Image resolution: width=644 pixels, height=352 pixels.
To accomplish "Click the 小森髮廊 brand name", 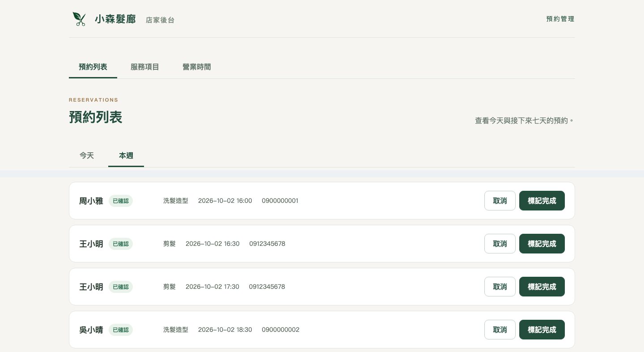I will point(115,19).
